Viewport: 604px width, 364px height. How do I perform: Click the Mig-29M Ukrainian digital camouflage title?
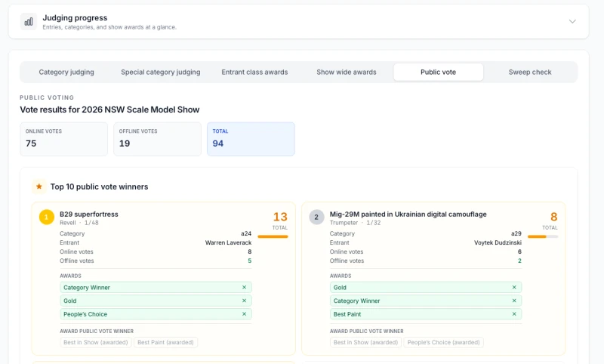coord(408,214)
